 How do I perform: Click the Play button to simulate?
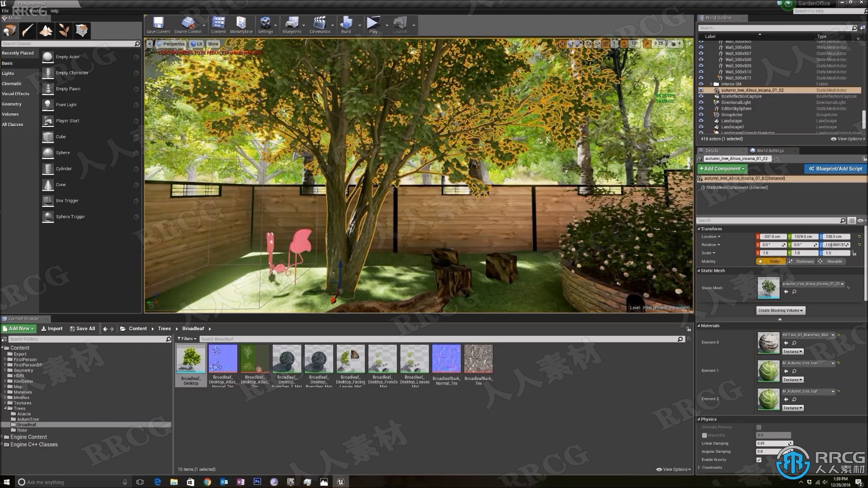[372, 25]
